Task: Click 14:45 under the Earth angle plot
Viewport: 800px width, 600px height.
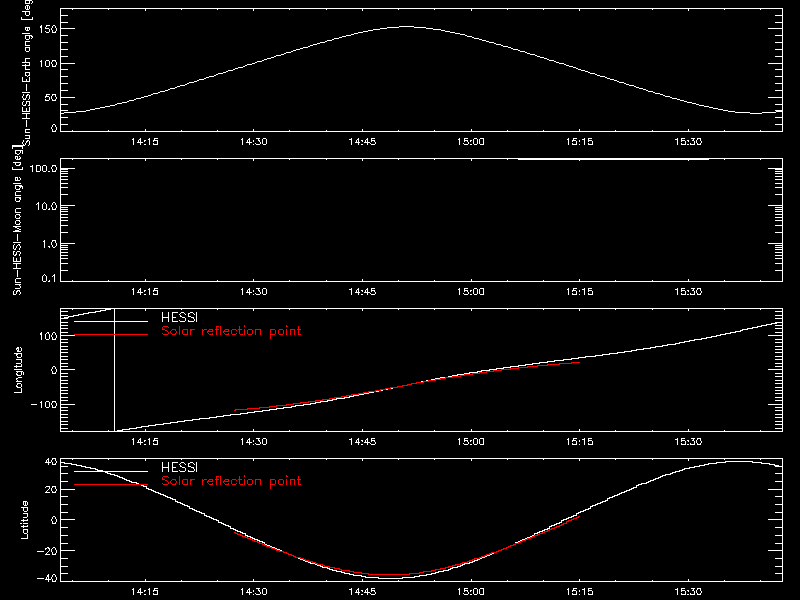Action: tap(362, 142)
